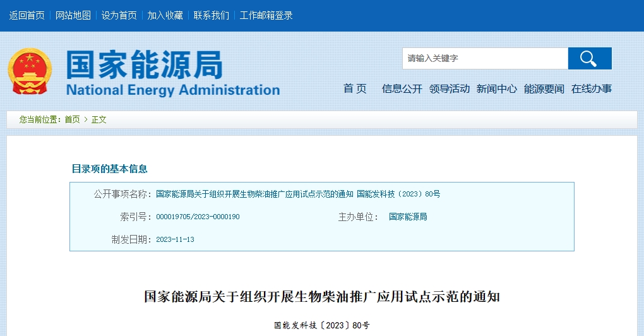Viewport: 644px width, 336px height.
Task: Open the 新闻中心 navigation item
Action: (x=496, y=88)
